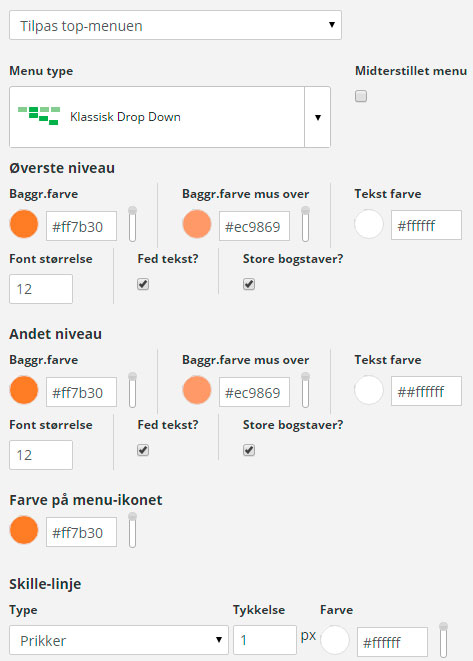473x661 pixels.
Task: Pick the Øverste niveau Tekst farve white swatch
Action: pyautogui.click(x=369, y=224)
